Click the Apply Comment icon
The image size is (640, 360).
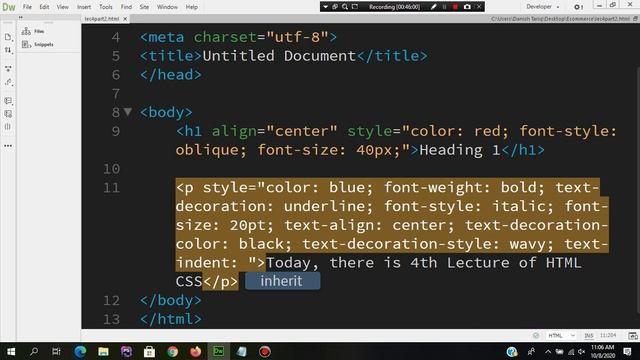click(8, 100)
